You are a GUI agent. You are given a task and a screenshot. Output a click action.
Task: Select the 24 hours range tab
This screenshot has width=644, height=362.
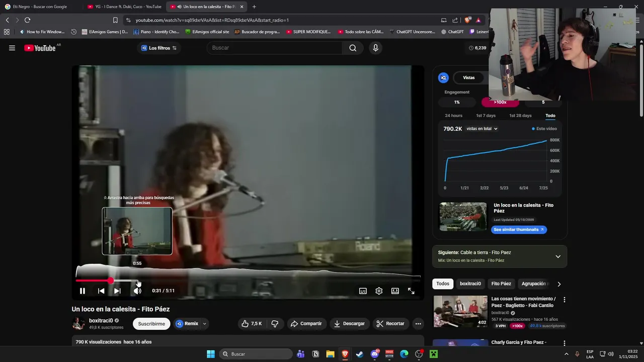(453, 116)
